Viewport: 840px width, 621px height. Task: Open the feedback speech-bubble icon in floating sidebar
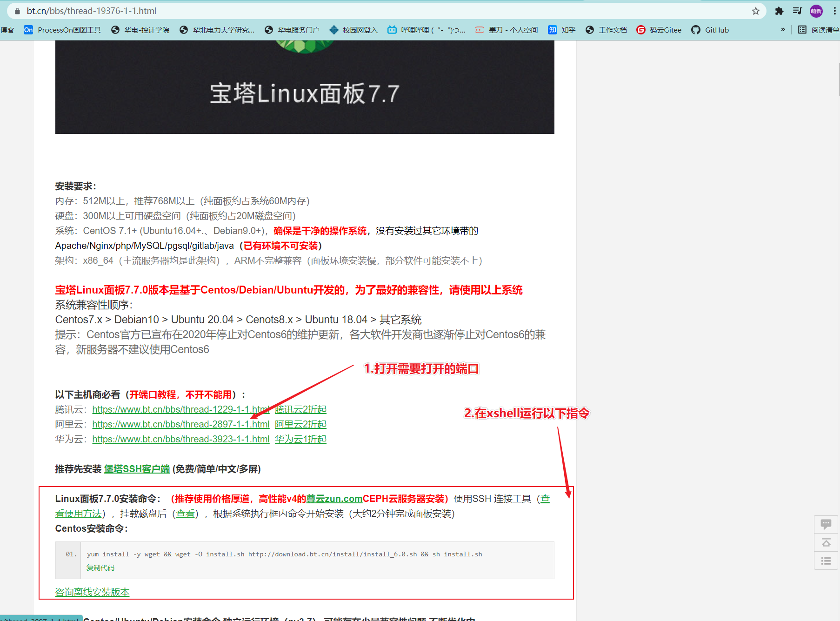coord(827,524)
